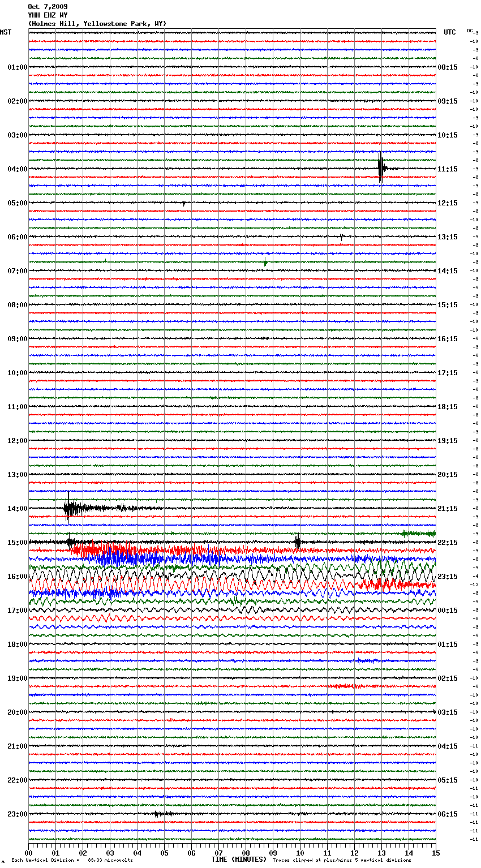Select the 09:00 MST row label
The image size is (481, 868).
point(17,339)
